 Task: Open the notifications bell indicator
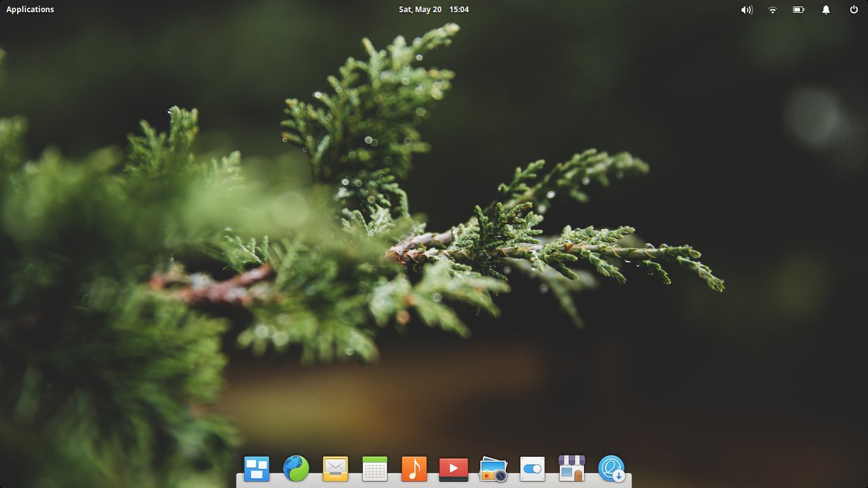pos(826,9)
